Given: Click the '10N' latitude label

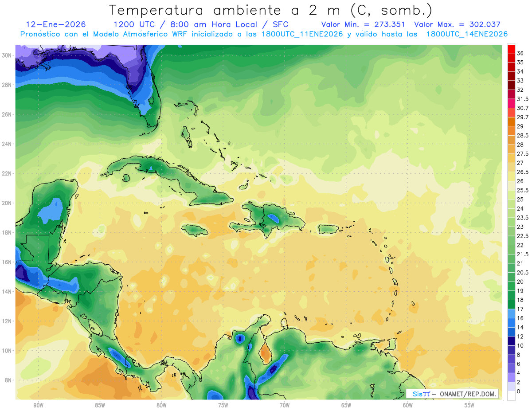Looking at the screenshot, I should point(7,351).
